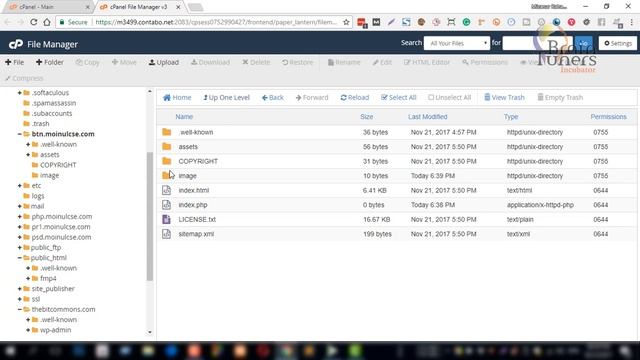Click the Move toolbar item
Image resolution: width=640 pixels, height=360 pixels.
coord(124,62)
